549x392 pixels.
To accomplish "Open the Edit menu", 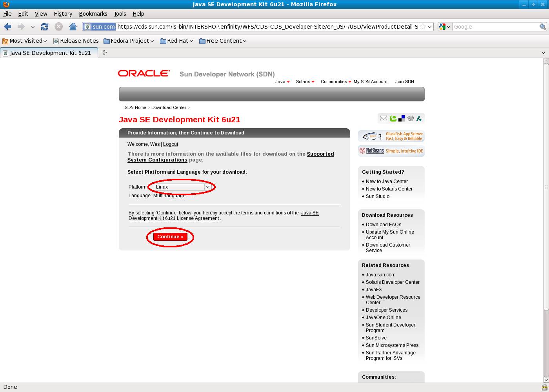I will point(23,14).
